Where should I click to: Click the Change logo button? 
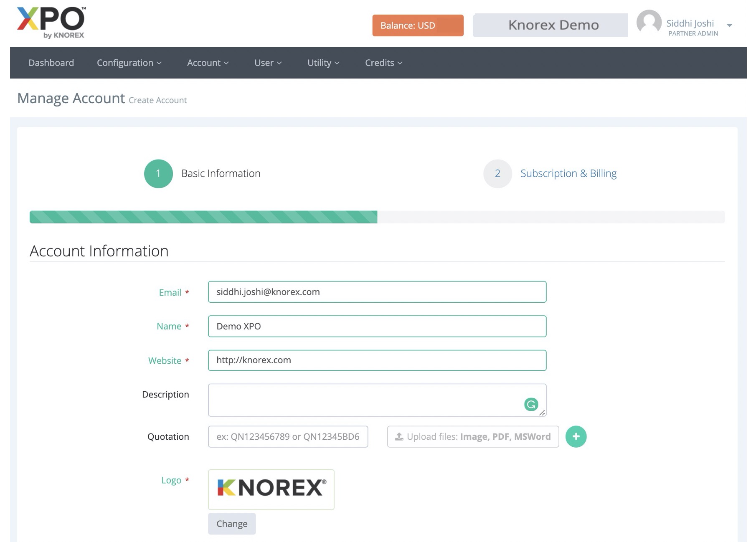pos(232,524)
